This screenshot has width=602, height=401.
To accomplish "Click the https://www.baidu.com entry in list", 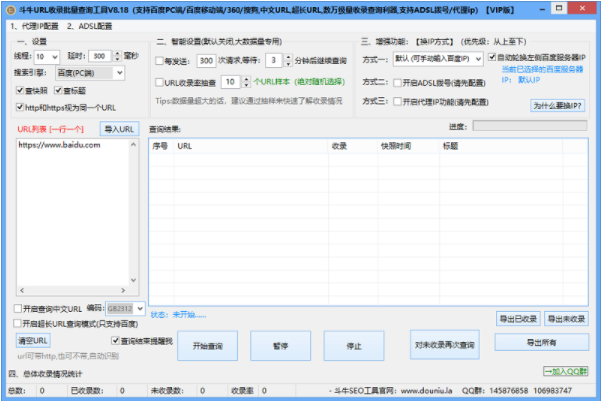I will tap(60, 145).
